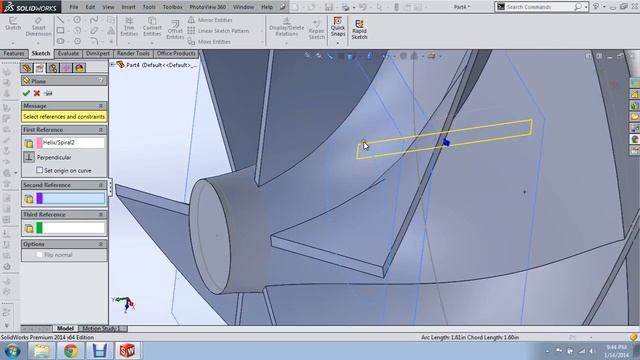Click the SolidWorks taskbar icon
This screenshot has height=360, width=640.
click(x=127, y=351)
